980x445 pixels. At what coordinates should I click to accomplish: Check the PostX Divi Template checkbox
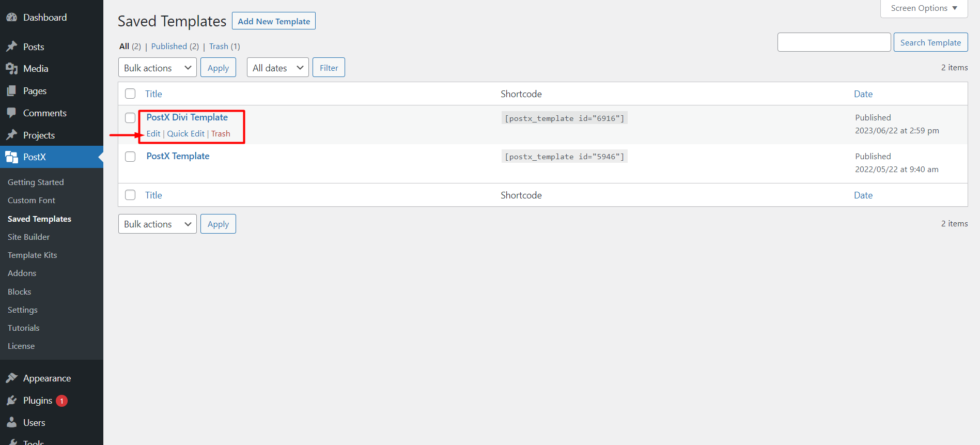(x=130, y=118)
